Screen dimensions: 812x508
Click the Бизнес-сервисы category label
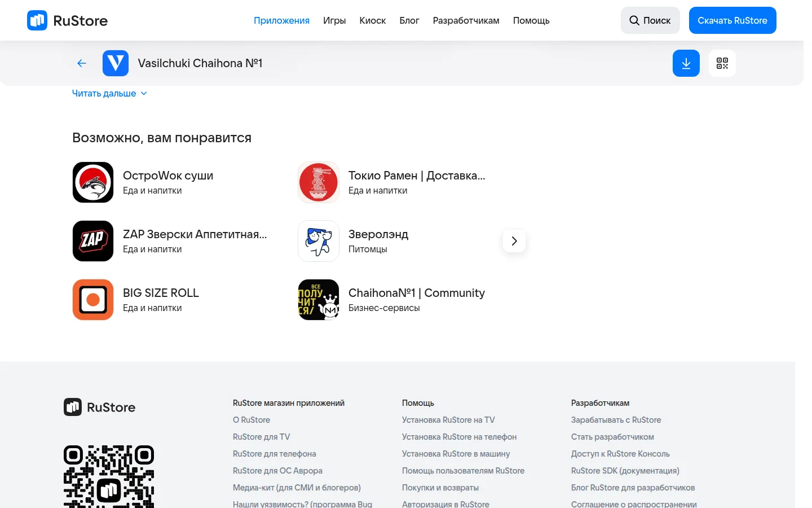[x=384, y=308]
